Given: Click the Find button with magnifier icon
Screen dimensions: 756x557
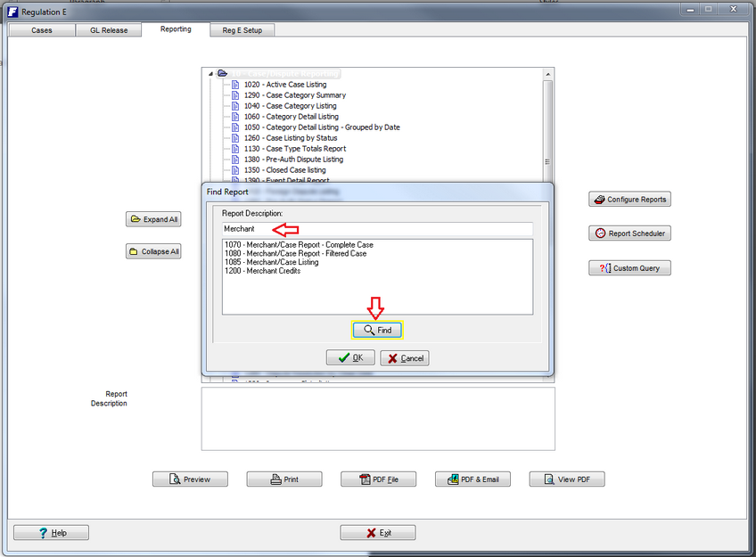Looking at the screenshot, I should (377, 330).
